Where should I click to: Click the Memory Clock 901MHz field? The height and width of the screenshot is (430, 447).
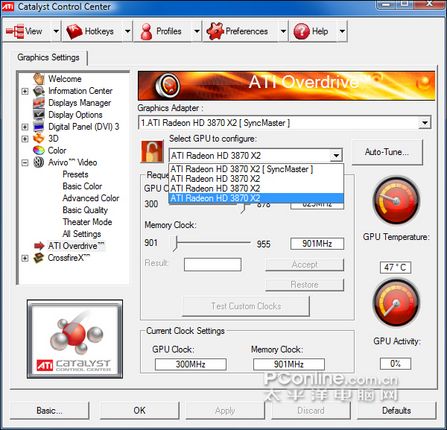pyautogui.click(x=317, y=244)
